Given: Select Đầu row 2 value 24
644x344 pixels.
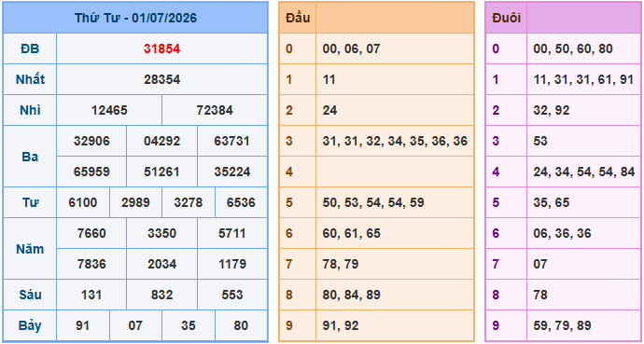Looking at the screenshot, I should pos(329,110).
